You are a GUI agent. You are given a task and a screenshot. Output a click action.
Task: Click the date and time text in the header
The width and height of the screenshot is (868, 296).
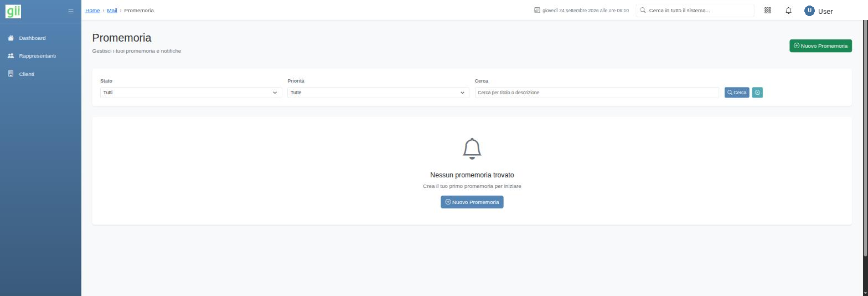[x=586, y=11]
